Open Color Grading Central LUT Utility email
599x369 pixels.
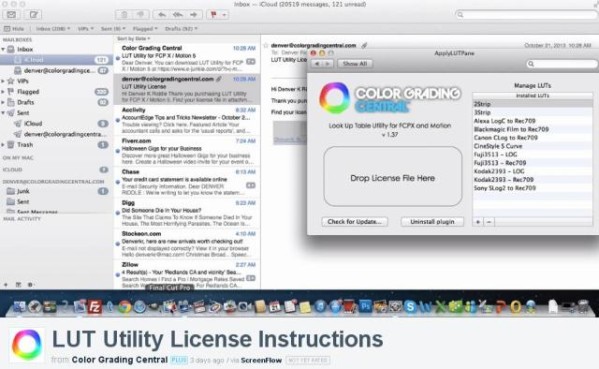(x=187, y=58)
